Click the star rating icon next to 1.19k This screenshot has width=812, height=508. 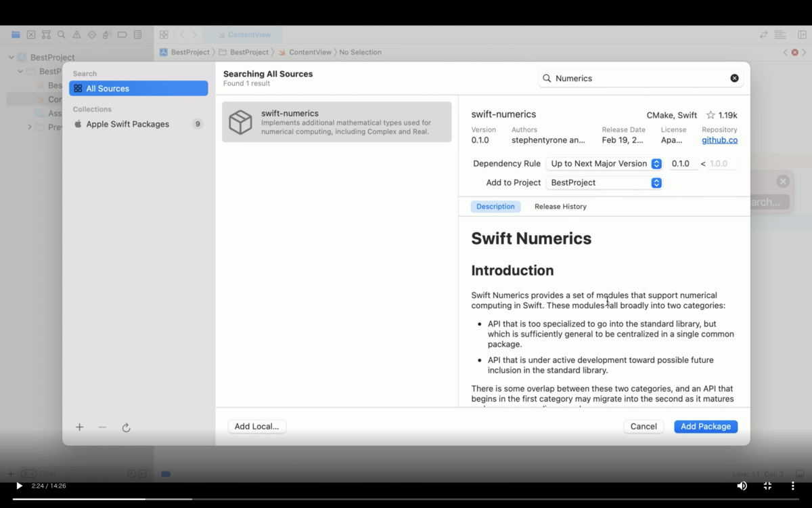710,115
